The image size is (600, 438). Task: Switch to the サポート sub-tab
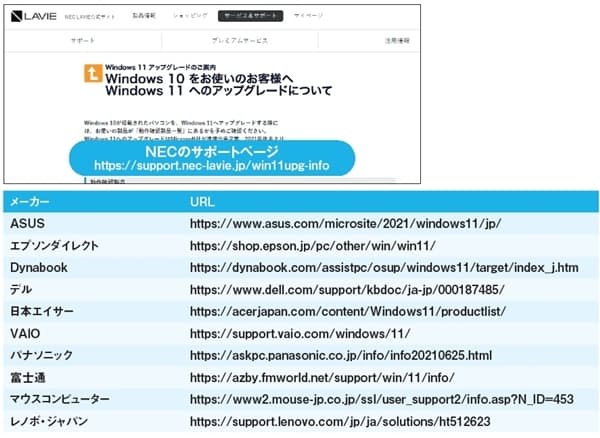click(83, 41)
